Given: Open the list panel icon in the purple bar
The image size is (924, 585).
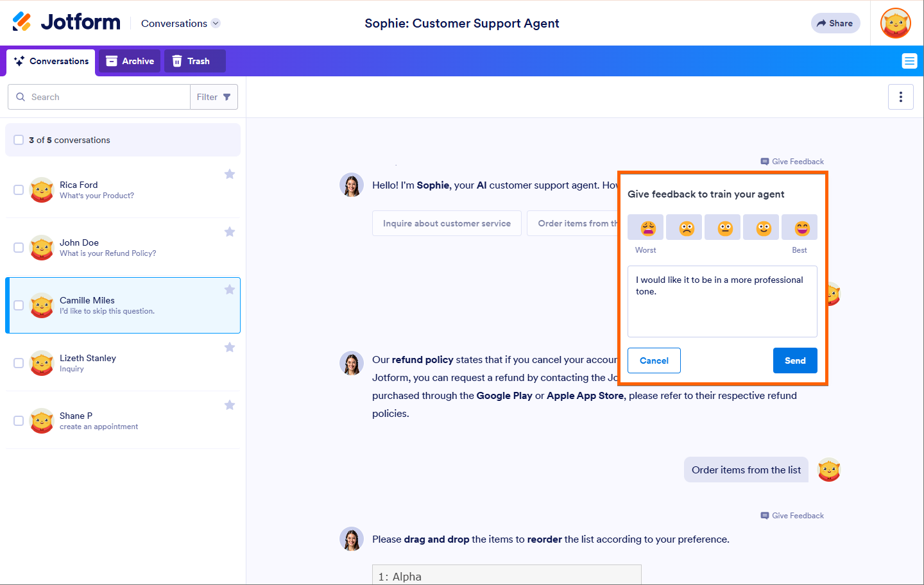Looking at the screenshot, I should click(909, 61).
